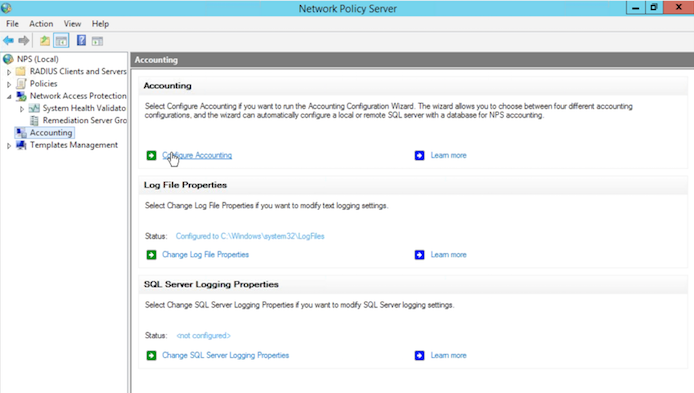
Task: Select the RADIUS Clients and Servers label
Action: click(x=78, y=71)
